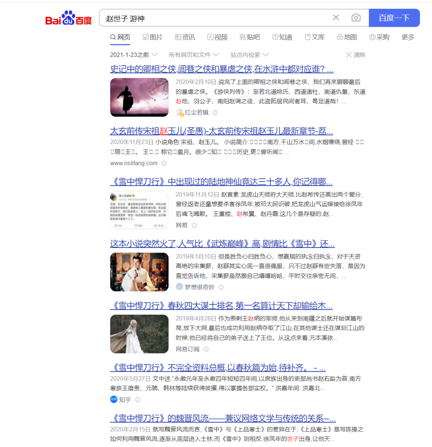The height and width of the screenshot is (447, 432).
Task: Click the Baidu logo
Action: point(68,18)
